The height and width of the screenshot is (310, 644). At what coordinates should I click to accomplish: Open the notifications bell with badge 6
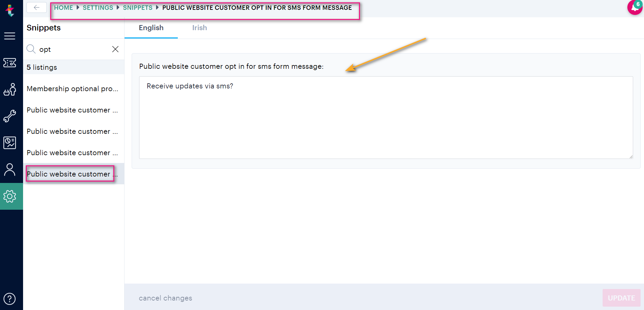point(635,7)
